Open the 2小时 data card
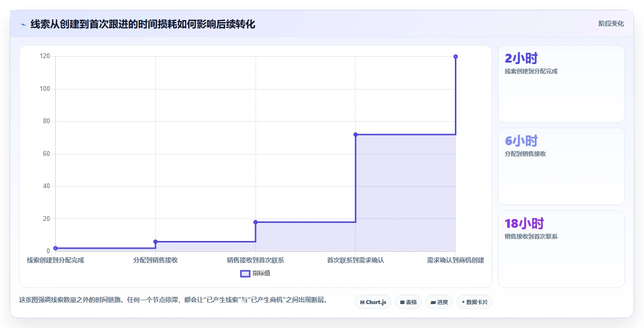 click(561, 84)
